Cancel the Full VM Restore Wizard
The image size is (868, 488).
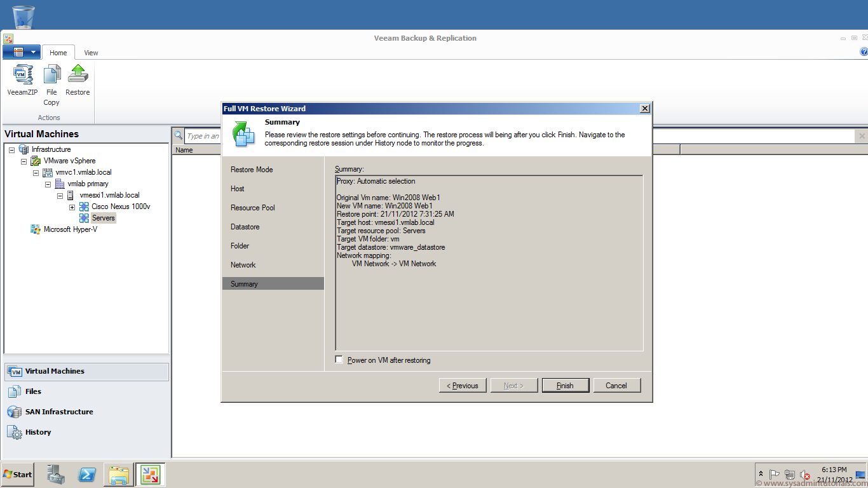[616, 386]
